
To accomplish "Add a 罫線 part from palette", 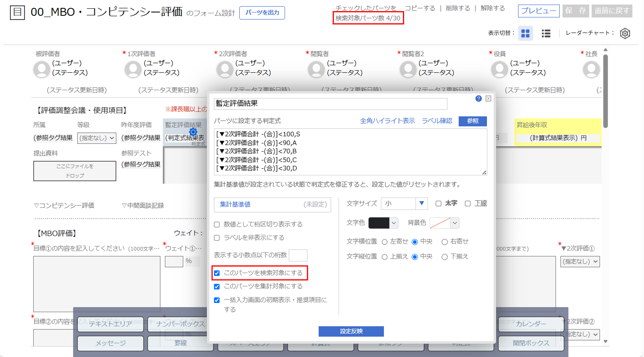I will 180,343.
